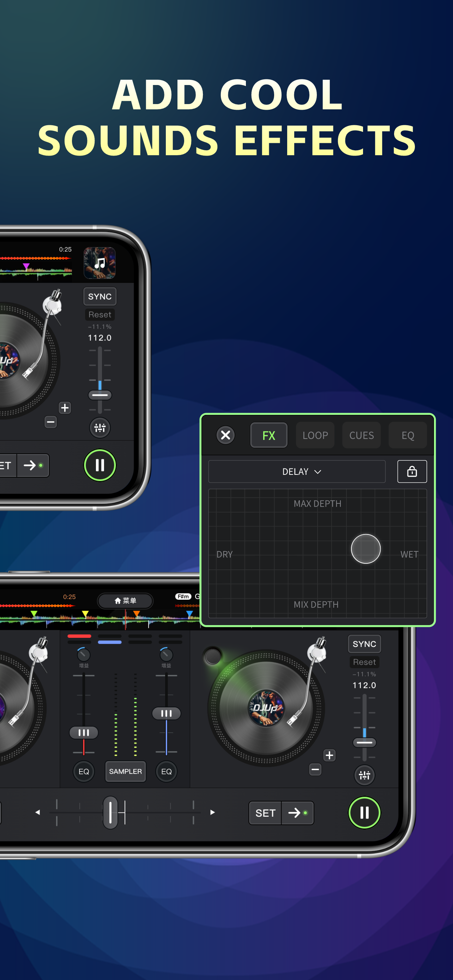Image resolution: width=453 pixels, height=980 pixels.
Task: Click the right gain knob
Action: [x=166, y=655]
